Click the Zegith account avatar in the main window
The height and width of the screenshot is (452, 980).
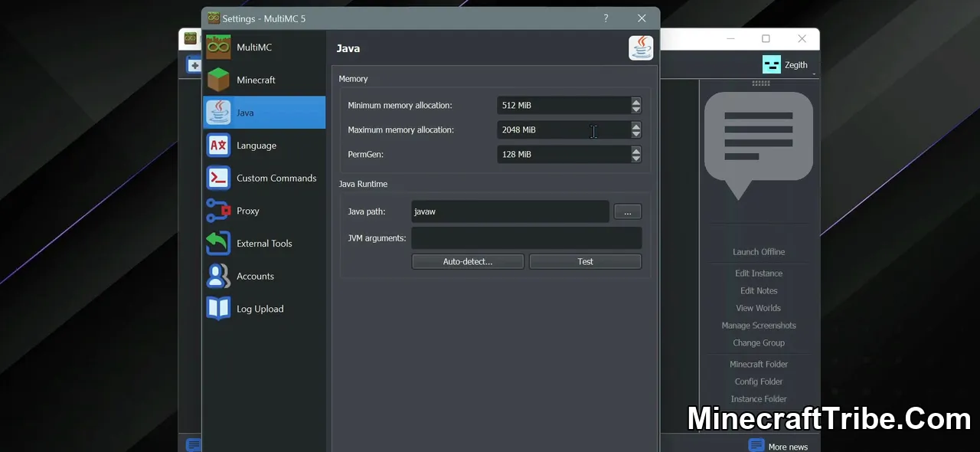(x=771, y=64)
